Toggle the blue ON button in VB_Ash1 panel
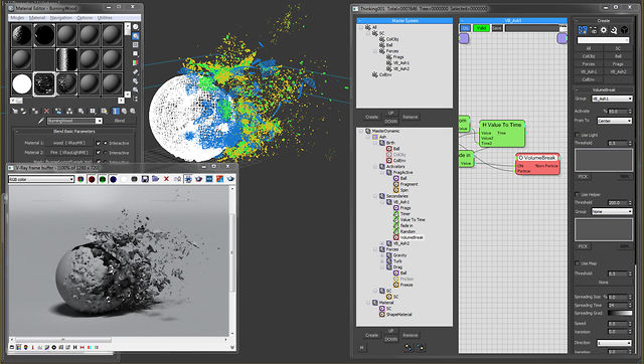 [x=465, y=28]
